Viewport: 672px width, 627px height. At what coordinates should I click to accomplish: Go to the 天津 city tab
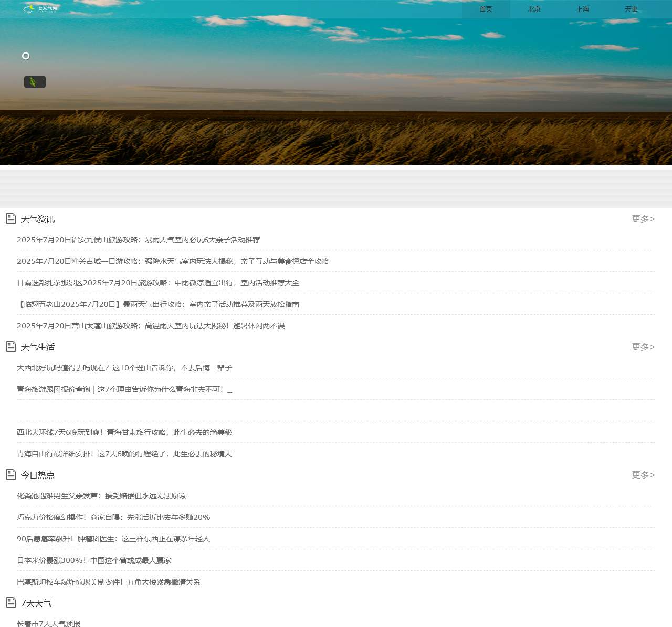pos(631,9)
